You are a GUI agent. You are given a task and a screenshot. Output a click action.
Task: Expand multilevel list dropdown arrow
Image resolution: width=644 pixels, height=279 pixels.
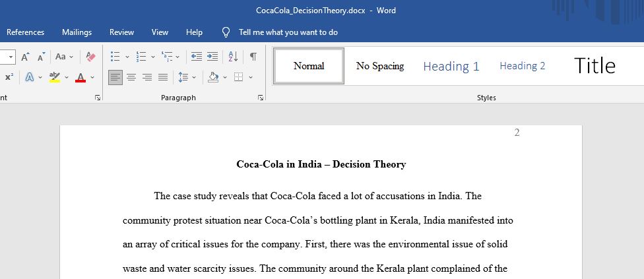point(178,57)
